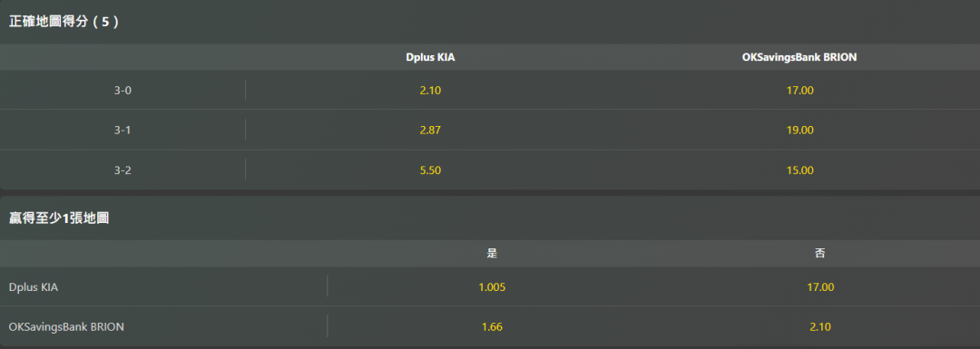Screen dimensions: 980x349
Task: Bet 是 for OKSavingsBank BRION at 1.66
Action: point(492,326)
